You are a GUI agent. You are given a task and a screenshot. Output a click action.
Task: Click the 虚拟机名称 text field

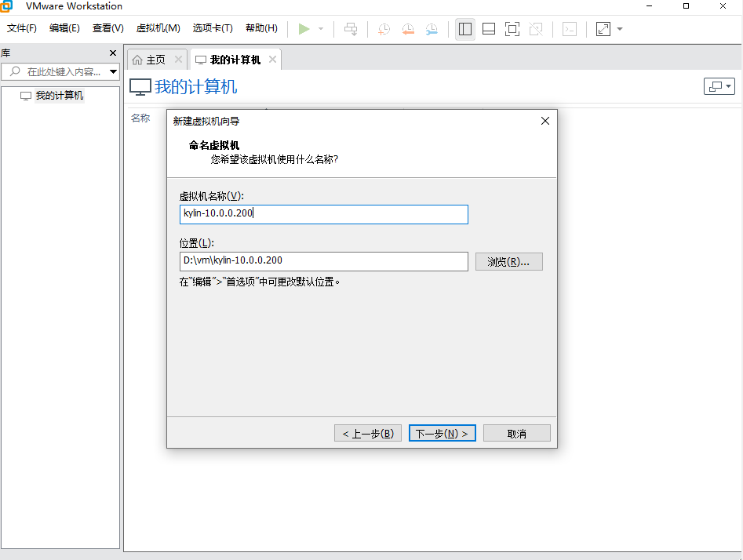[x=324, y=214]
